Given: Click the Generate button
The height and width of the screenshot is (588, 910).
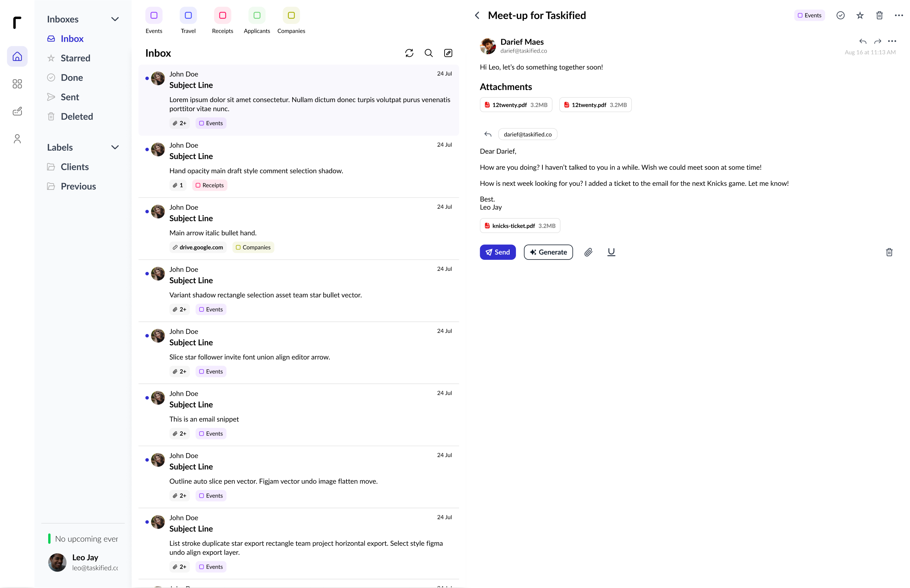Looking at the screenshot, I should point(548,252).
